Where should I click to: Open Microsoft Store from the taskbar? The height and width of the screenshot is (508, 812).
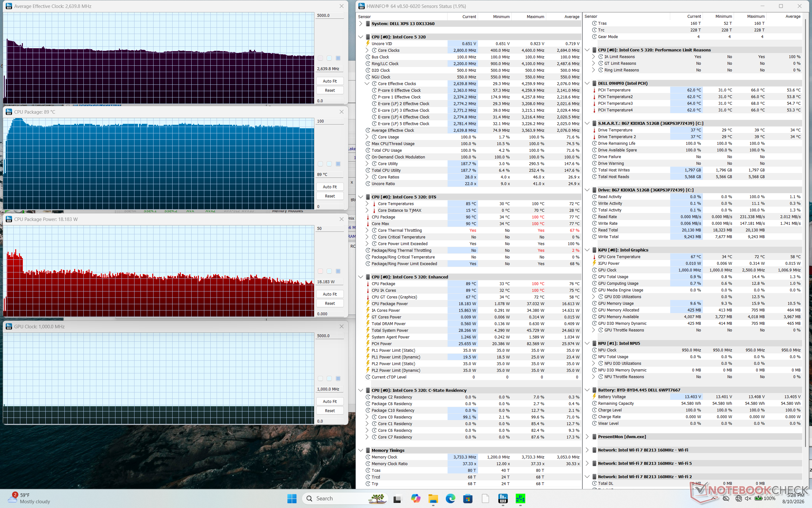pos(468,498)
